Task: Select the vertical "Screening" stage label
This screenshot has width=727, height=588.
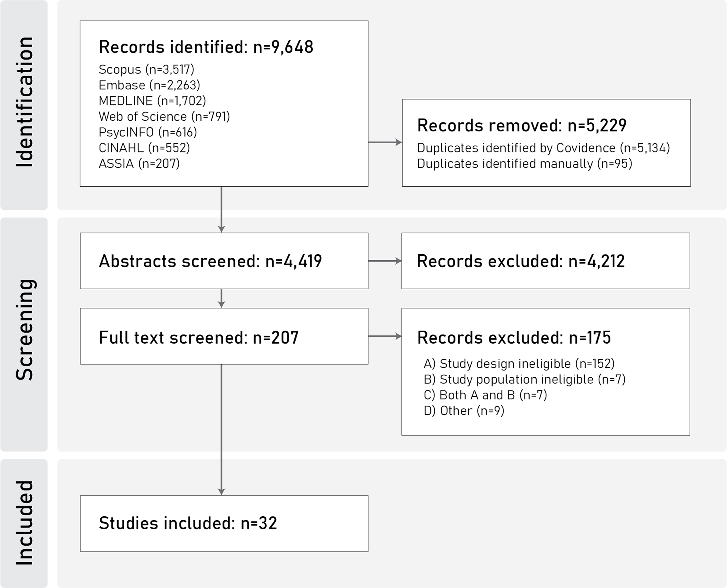Action: pos(24,330)
